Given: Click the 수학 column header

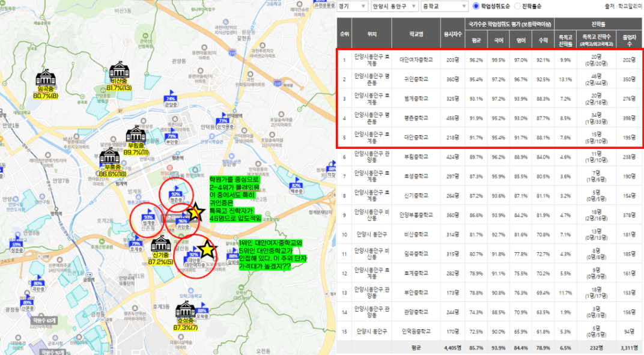Looking at the screenshot, I should click(543, 40).
